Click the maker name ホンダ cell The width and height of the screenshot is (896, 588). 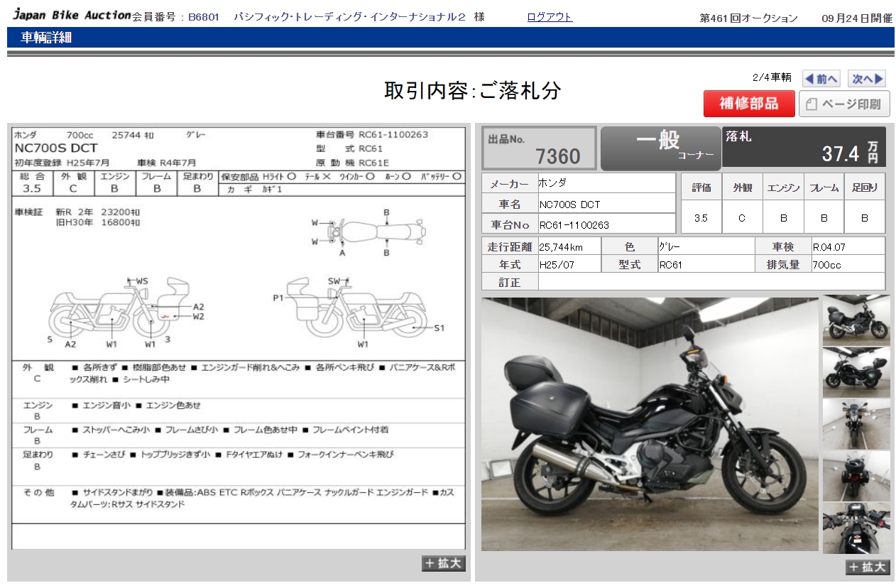[606, 183]
